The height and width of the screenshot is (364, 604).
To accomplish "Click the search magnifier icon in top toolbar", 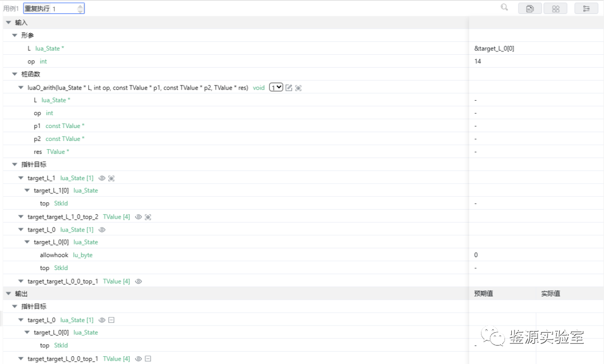I will [x=504, y=8].
